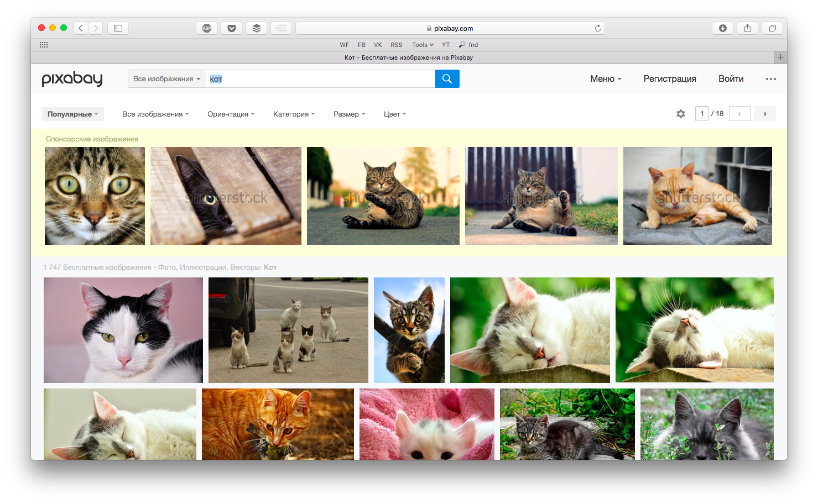Expand the Ориентация filter dropdown

click(x=231, y=114)
